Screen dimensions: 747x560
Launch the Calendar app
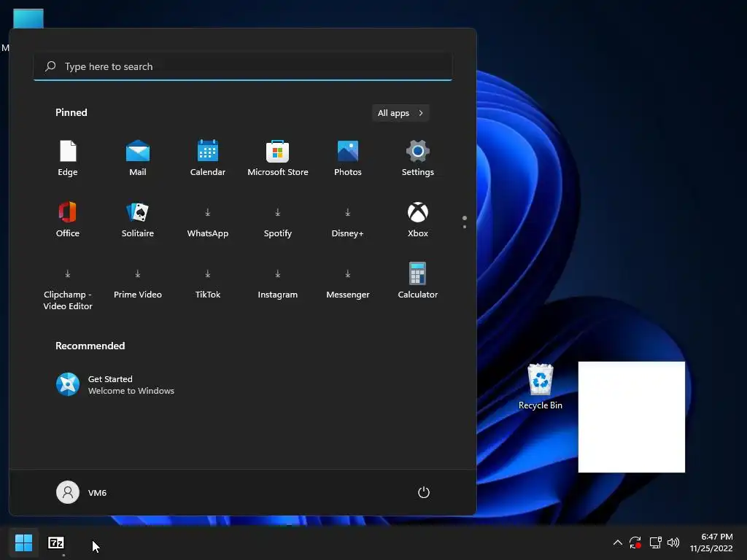[208, 158]
